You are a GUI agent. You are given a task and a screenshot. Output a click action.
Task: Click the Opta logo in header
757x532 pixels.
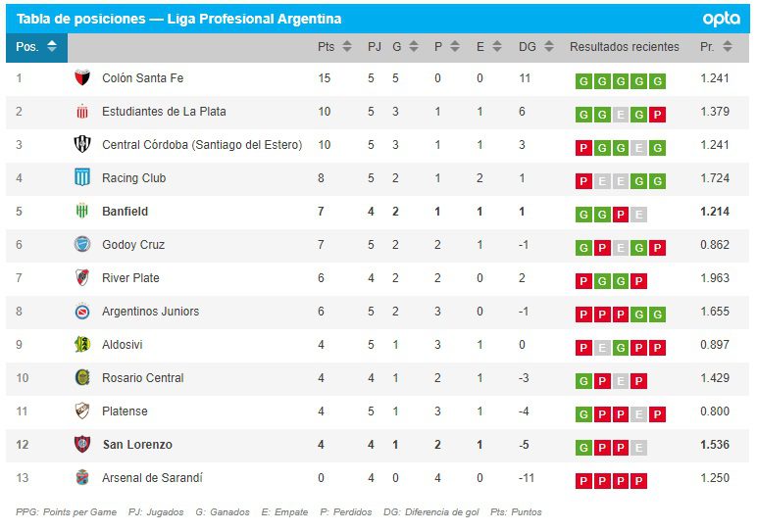(722, 19)
